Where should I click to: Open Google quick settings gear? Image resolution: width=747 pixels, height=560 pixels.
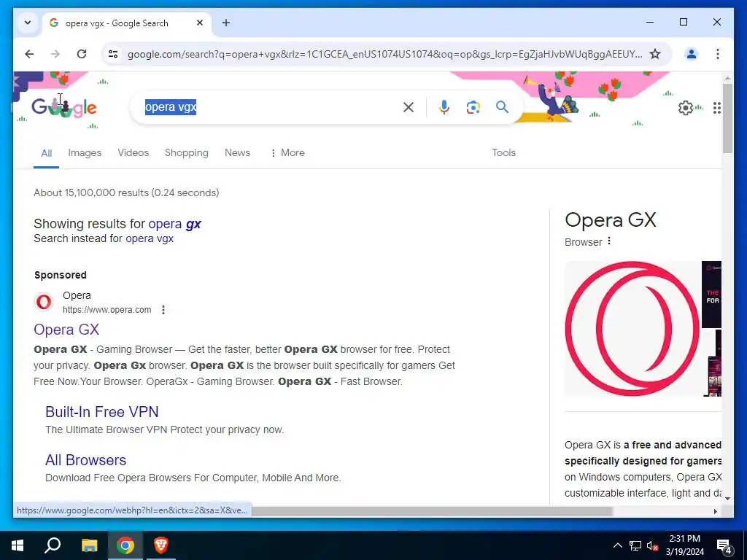(x=685, y=108)
